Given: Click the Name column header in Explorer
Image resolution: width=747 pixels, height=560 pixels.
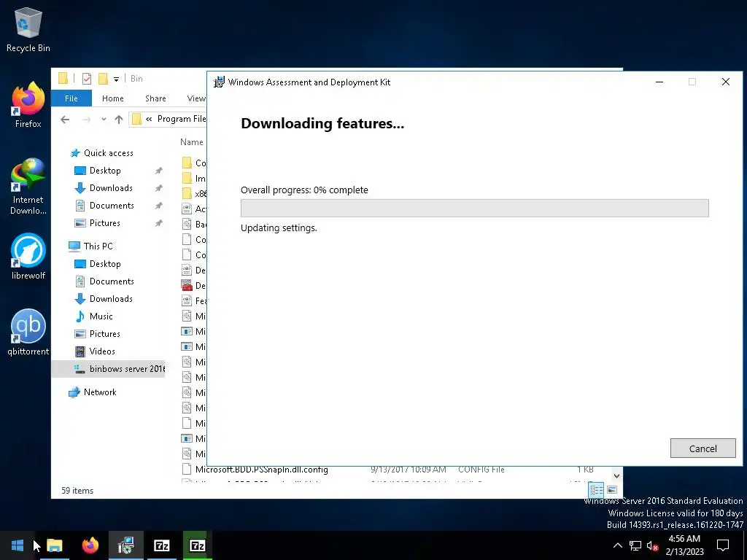Looking at the screenshot, I should click(192, 142).
